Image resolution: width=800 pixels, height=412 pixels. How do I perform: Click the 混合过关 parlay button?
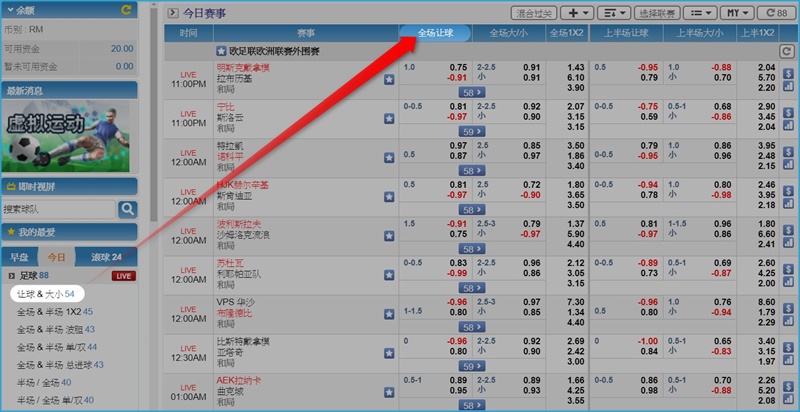point(534,13)
